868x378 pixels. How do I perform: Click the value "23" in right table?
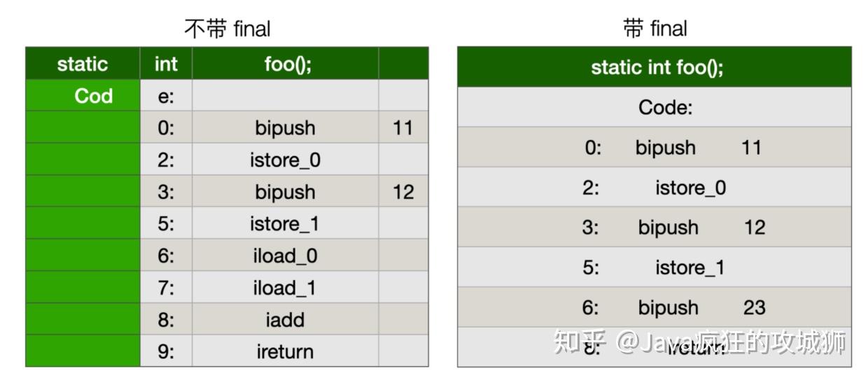pos(755,307)
